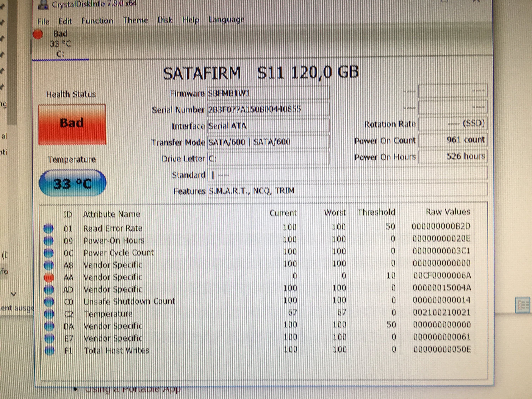Click the red status dot on AA row

49,277
